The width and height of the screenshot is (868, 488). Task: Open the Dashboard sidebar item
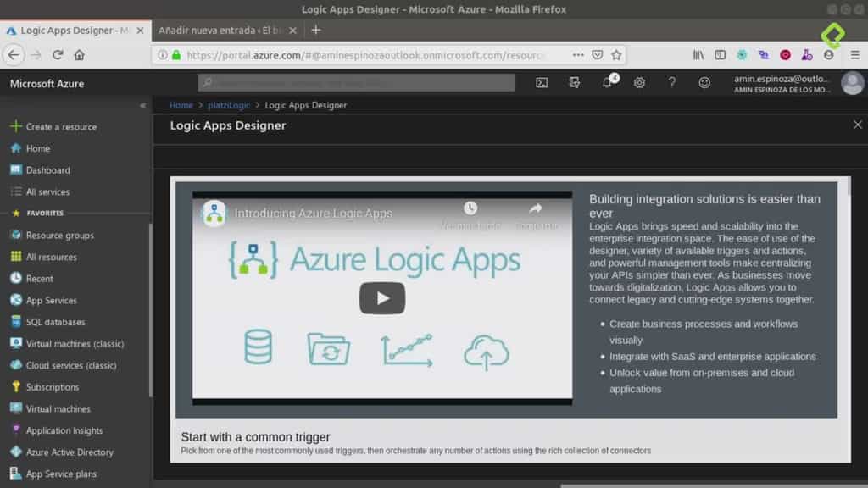click(47, 169)
